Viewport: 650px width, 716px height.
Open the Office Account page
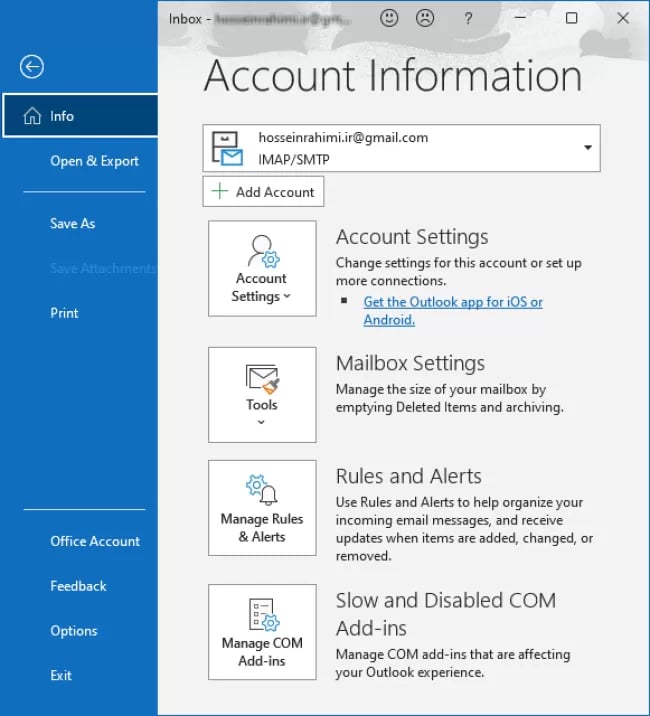coord(95,542)
